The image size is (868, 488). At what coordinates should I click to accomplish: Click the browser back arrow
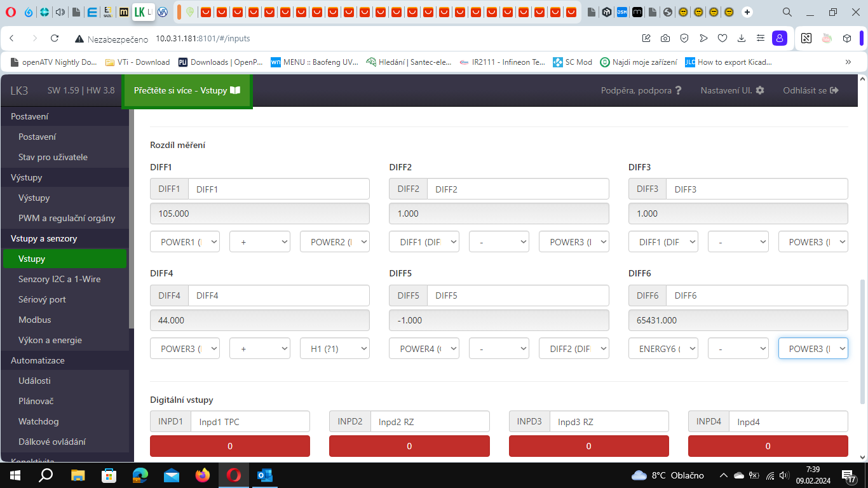[11, 38]
